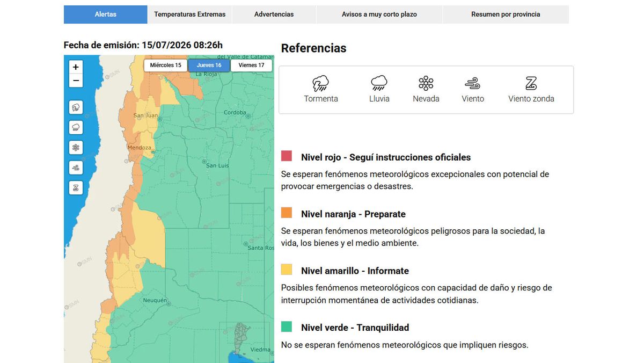Screen dimensions: 644x363
Task: Click Viento icon in Referencias
Action: pos(473,83)
